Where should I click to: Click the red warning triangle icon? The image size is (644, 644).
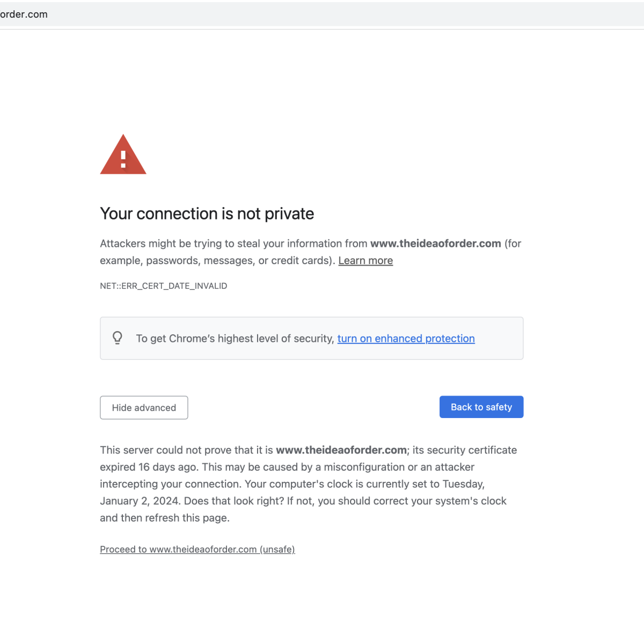[123, 154]
